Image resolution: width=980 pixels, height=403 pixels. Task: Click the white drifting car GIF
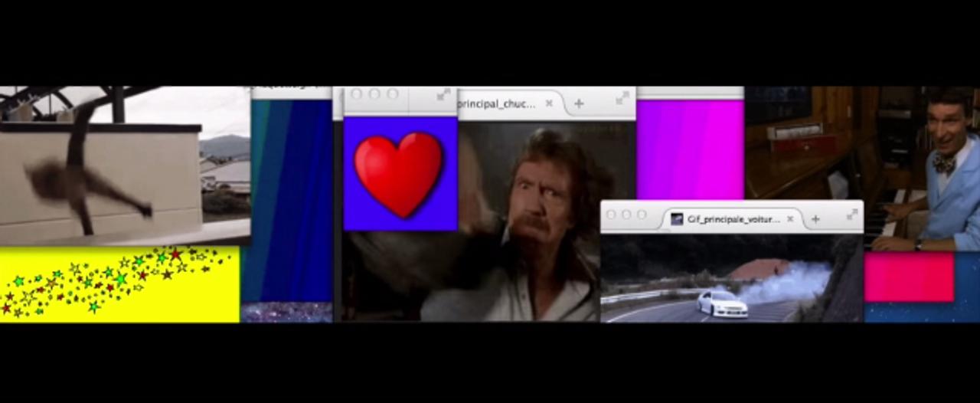(730, 279)
